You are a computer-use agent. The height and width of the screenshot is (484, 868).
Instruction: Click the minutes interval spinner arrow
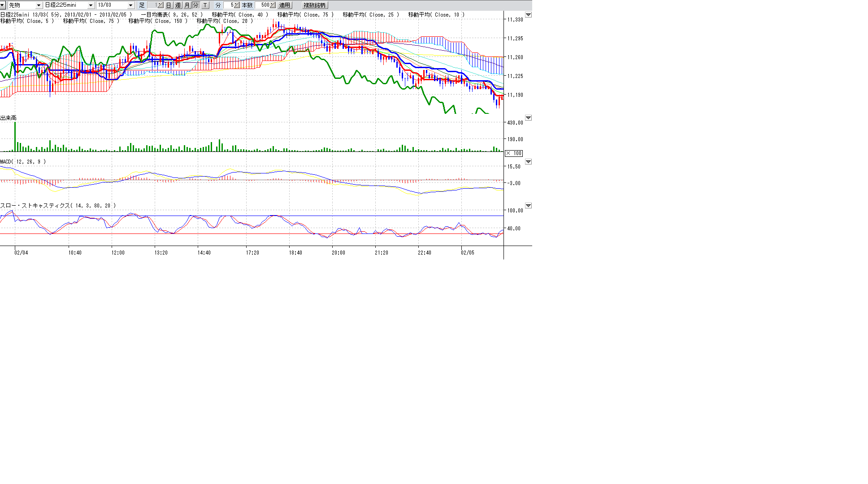coord(237,5)
